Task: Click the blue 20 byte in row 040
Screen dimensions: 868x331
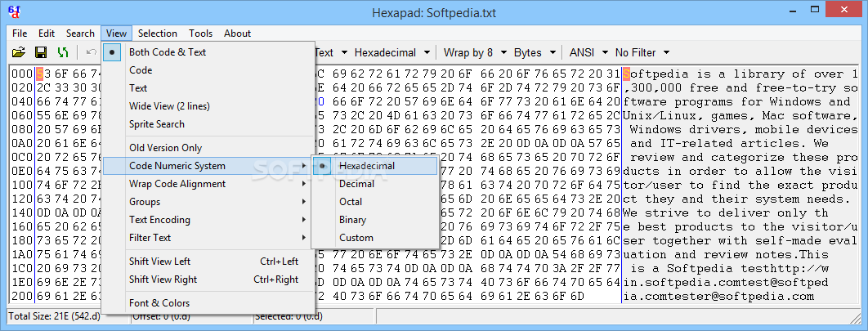Action: [x=320, y=101]
